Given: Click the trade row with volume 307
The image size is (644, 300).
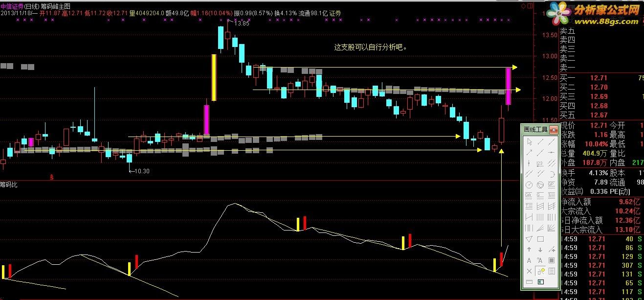Looking at the screenshot, I should [x=601, y=265].
